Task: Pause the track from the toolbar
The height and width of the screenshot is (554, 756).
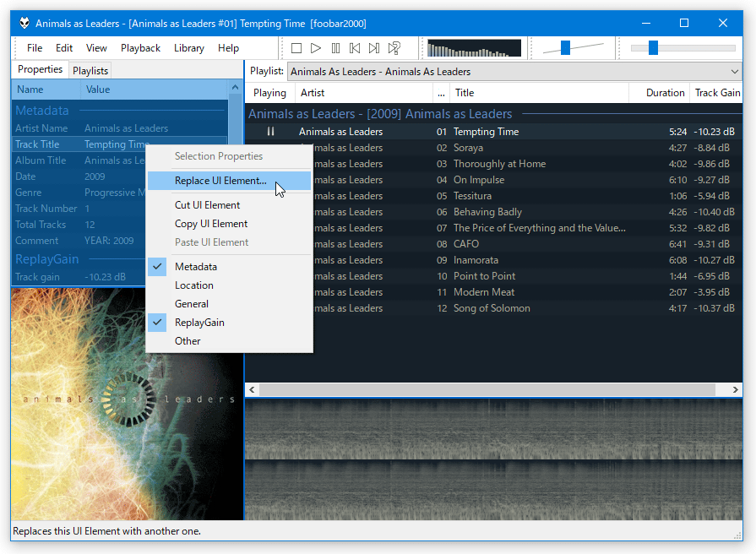Action: (335, 48)
